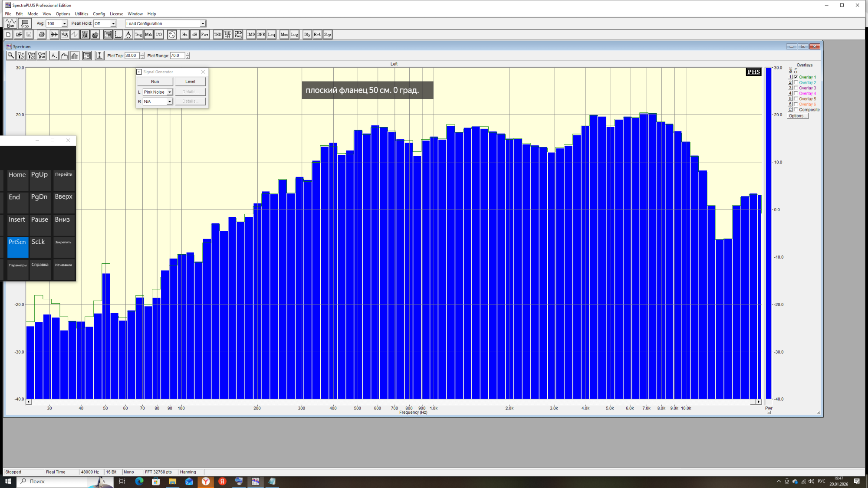Click the Run analyzer toolbar button

click(x=10, y=23)
